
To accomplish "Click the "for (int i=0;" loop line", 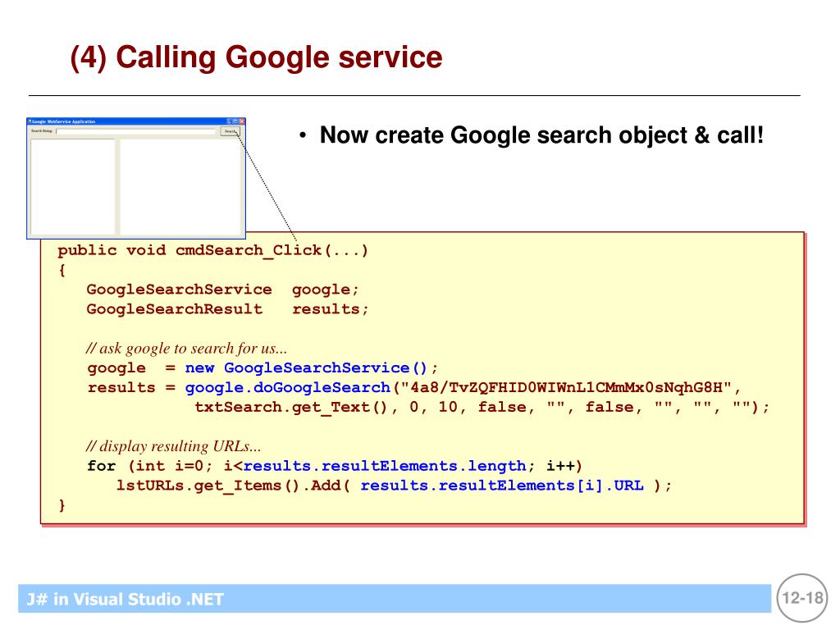I will tap(335, 466).
